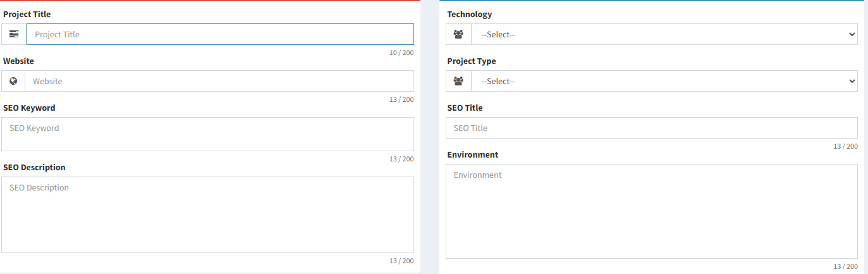Click the "SEO Keyword" field label
Image resolution: width=868 pixels, height=274 pixels.
(29, 108)
